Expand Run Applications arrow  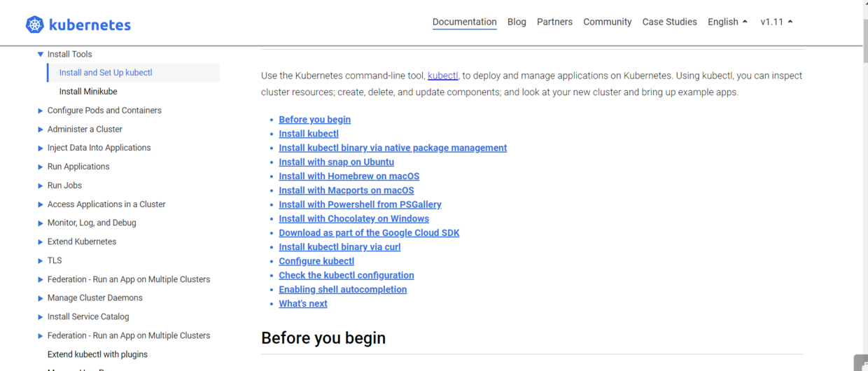[41, 167]
